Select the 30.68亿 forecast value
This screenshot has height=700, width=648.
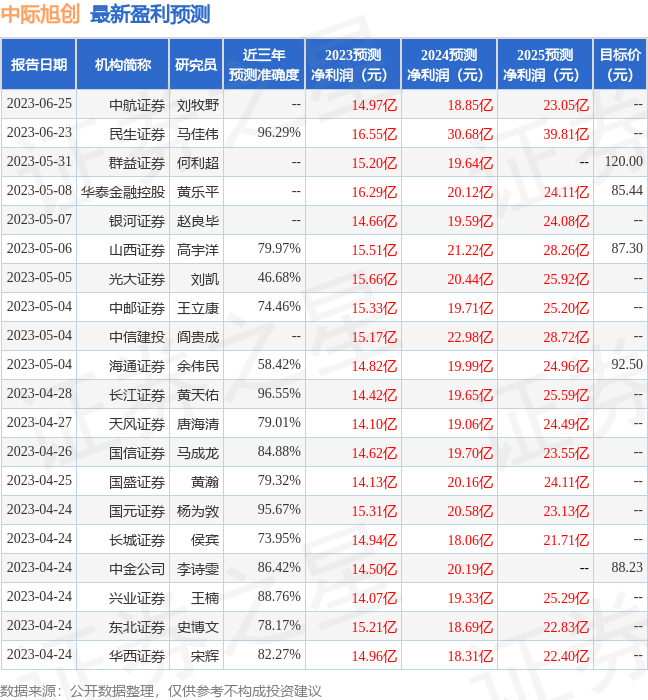470,134
